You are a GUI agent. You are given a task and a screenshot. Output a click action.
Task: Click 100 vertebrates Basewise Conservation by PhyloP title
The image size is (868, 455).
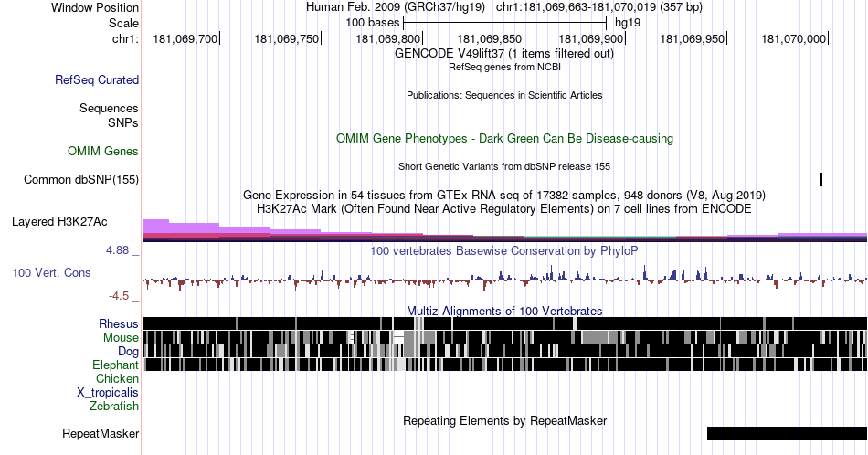[504, 250]
